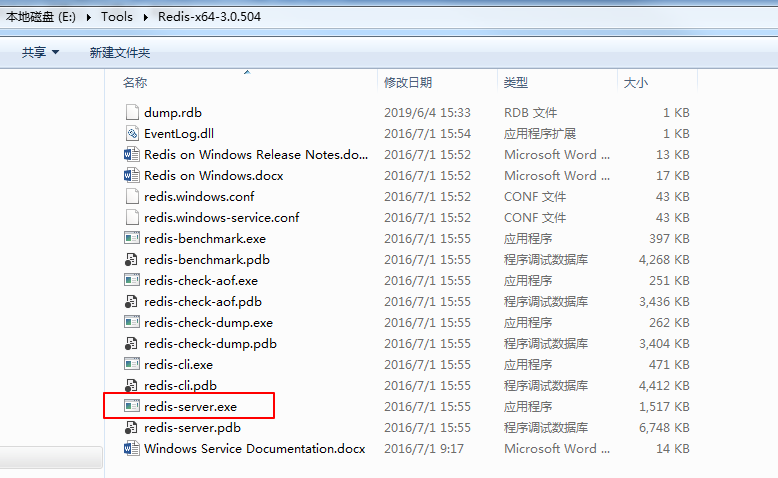Select the dump.rdb file icon
This screenshot has width=778, height=478.
click(132, 112)
